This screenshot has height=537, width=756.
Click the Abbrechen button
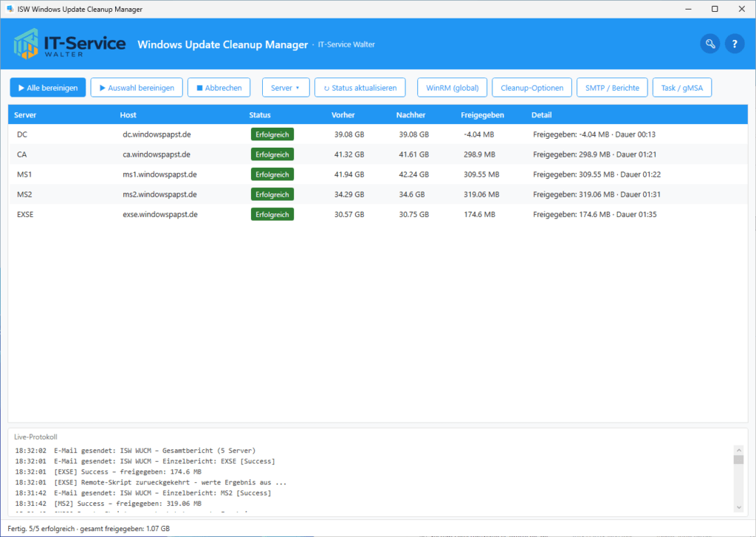click(219, 88)
